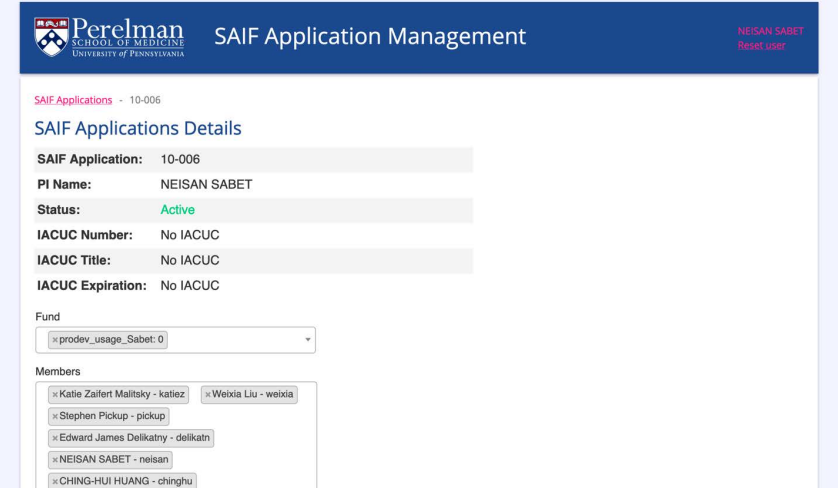838x490 pixels.
Task: Click the Stephen Pickup - pickup tag text
Action: (112, 416)
